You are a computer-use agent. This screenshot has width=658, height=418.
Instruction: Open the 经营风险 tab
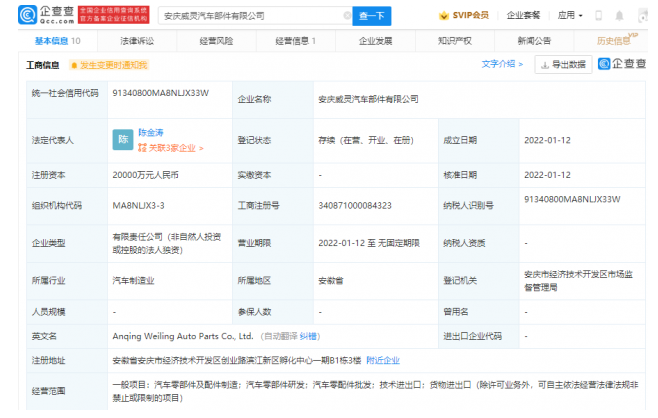click(216, 41)
